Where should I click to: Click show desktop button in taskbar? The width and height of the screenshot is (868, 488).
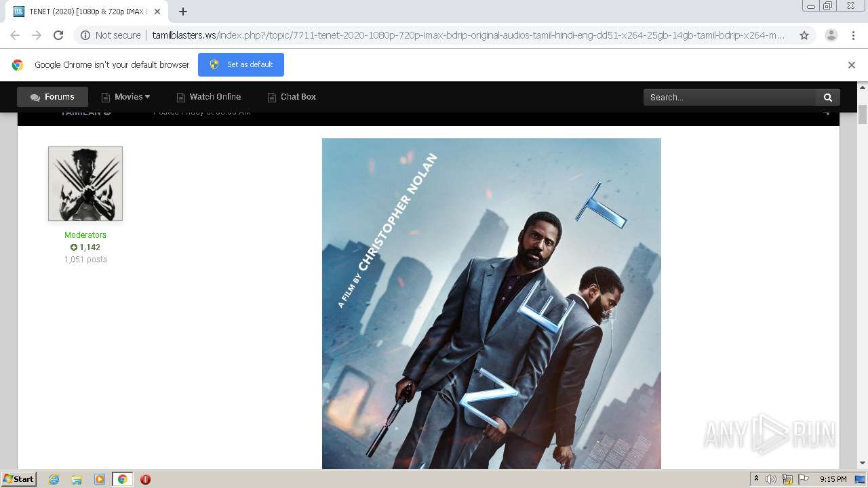(x=861, y=479)
